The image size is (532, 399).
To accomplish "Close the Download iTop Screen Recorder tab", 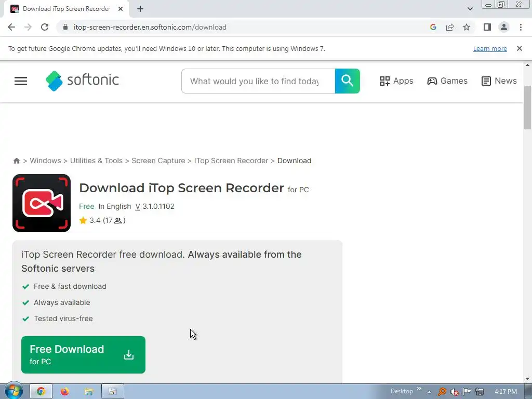I will [121, 9].
